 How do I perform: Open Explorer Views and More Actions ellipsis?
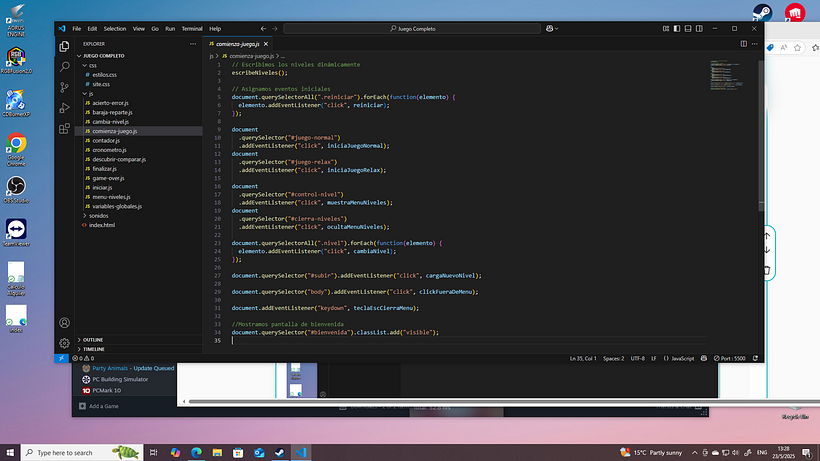[x=193, y=44]
